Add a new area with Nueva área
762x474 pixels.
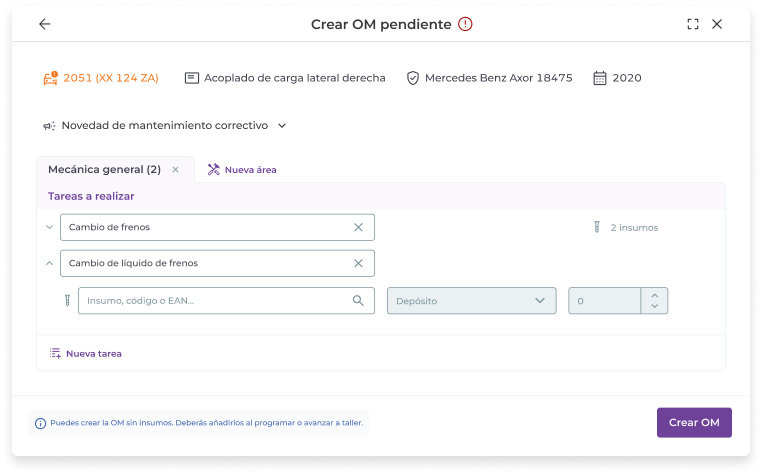(241, 170)
